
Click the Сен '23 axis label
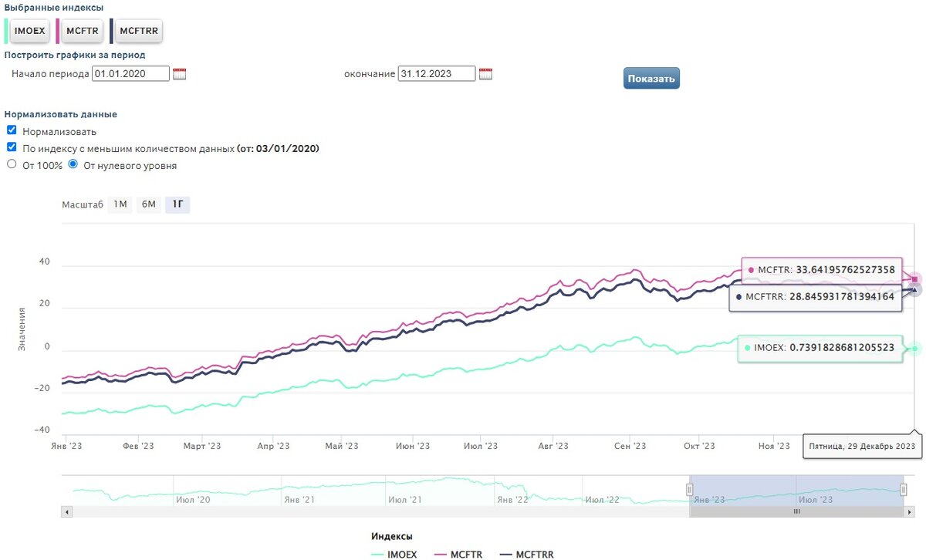point(631,446)
